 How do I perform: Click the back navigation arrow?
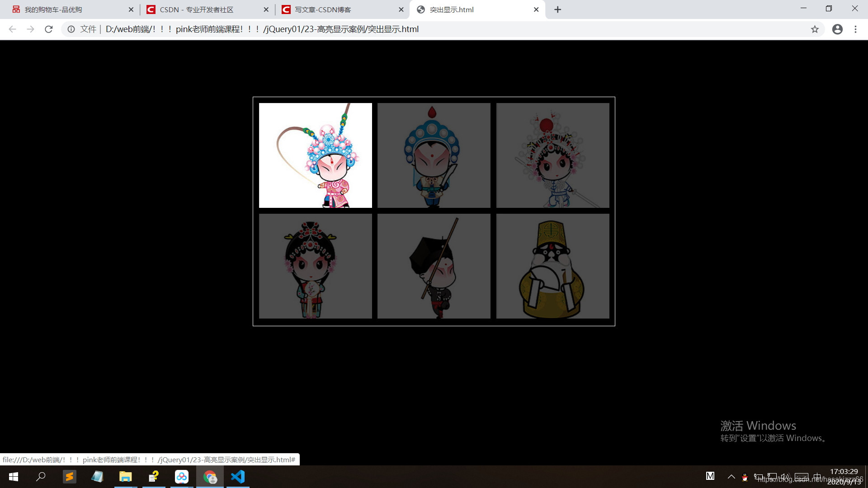12,29
